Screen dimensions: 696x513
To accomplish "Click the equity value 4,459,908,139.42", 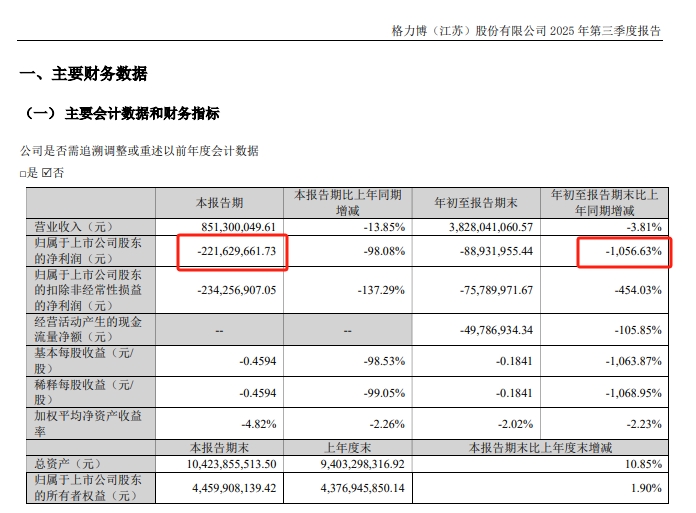I will [x=233, y=488].
